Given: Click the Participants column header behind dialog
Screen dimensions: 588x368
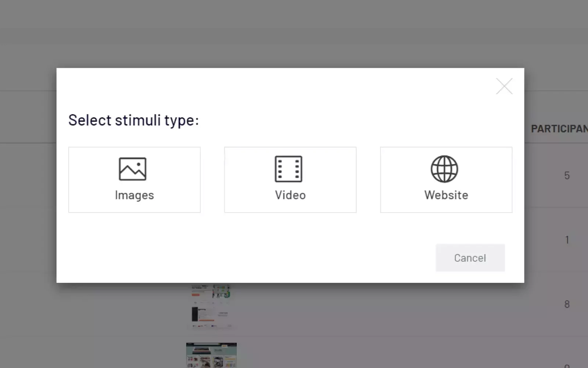Looking at the screenshot, I should coord(559,129).
